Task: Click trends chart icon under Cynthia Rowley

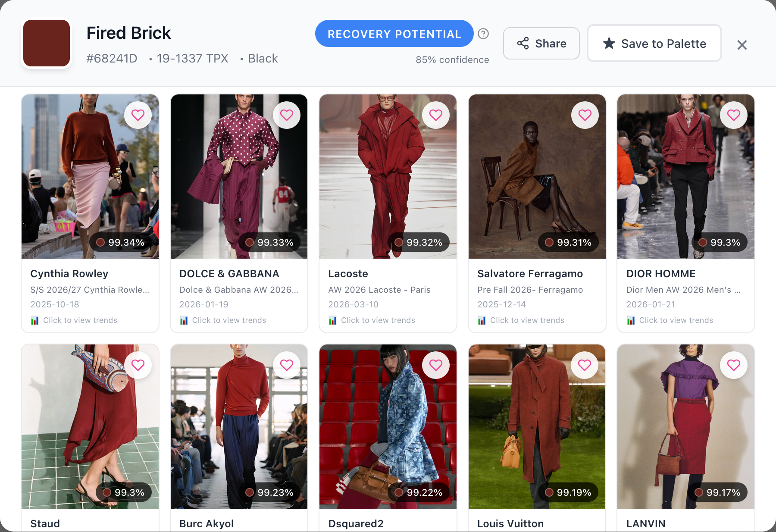Action: pyautogui.click(x=35, y=320)
